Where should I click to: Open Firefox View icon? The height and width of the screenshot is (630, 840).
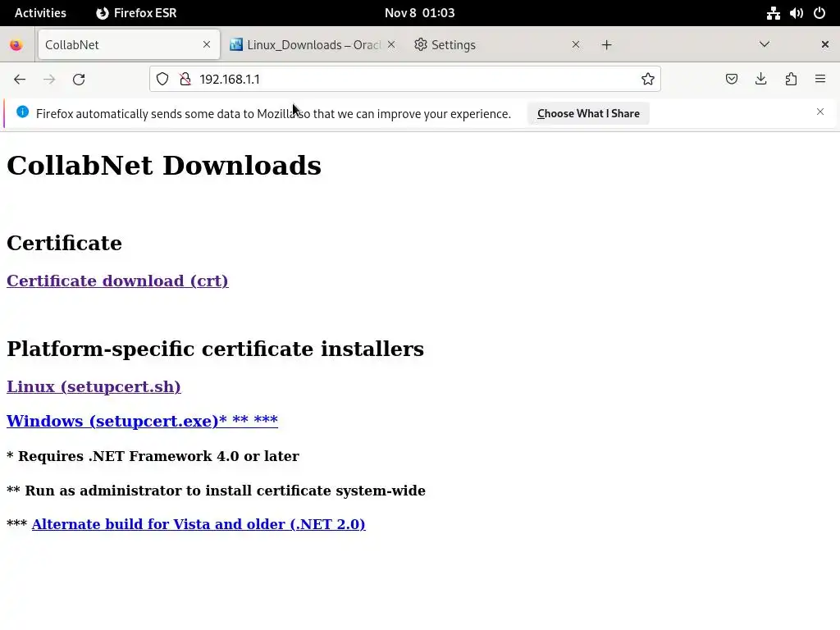(x=16, y=45)
